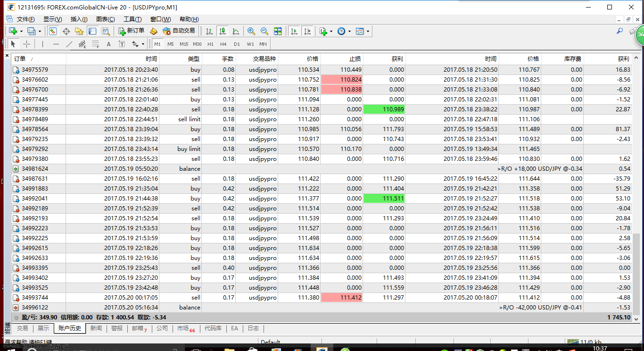Switch chart to candlestick mode
The width and height of the screenshot is (644, 351).
[x=223, y=31]
